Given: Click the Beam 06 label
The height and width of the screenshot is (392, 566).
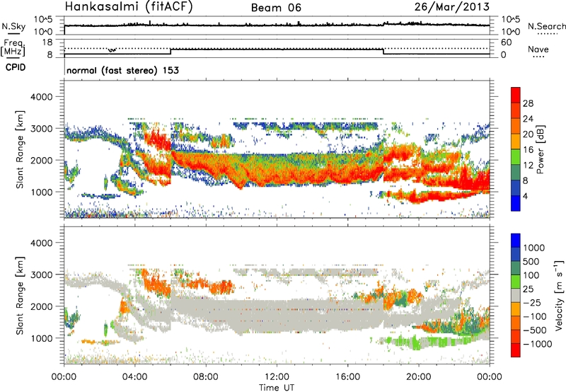Looking at the screenshot, I should point(276,8).
